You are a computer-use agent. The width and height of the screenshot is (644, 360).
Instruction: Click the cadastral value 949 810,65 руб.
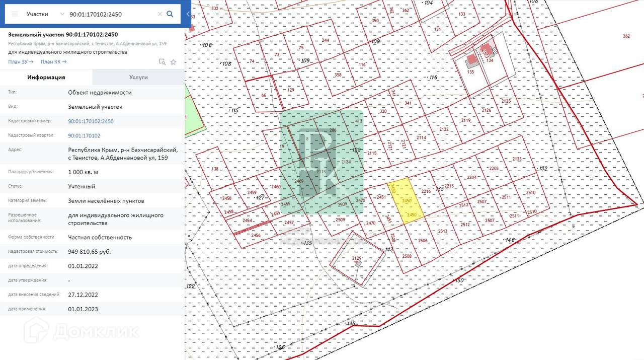coord(90,251)
